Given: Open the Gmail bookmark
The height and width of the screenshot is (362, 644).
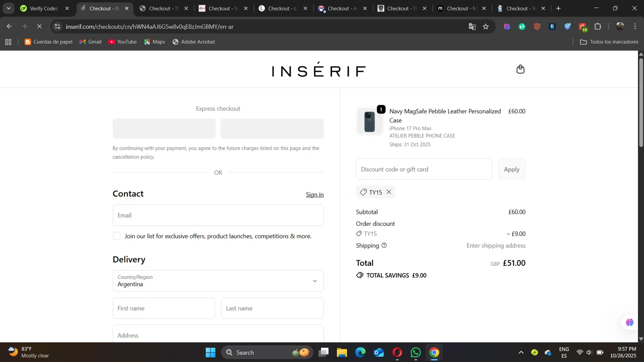Looking at the screenshot, I should (x=91, y=42).
